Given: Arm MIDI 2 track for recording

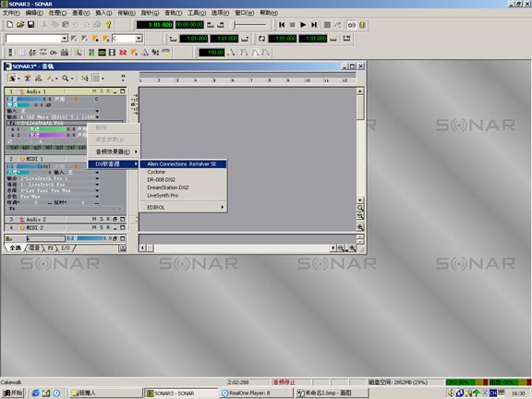Looking at the screenshot, I should (108, 227).
